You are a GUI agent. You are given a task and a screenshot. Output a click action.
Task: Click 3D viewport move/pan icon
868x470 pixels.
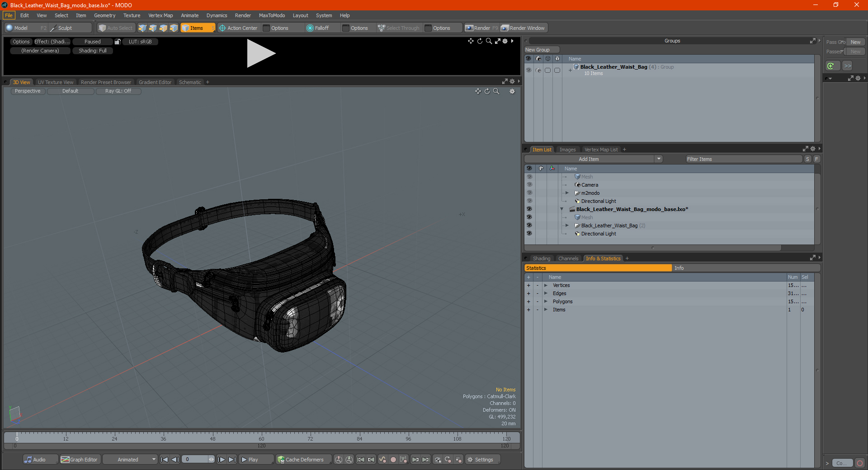tap(478, 91)
